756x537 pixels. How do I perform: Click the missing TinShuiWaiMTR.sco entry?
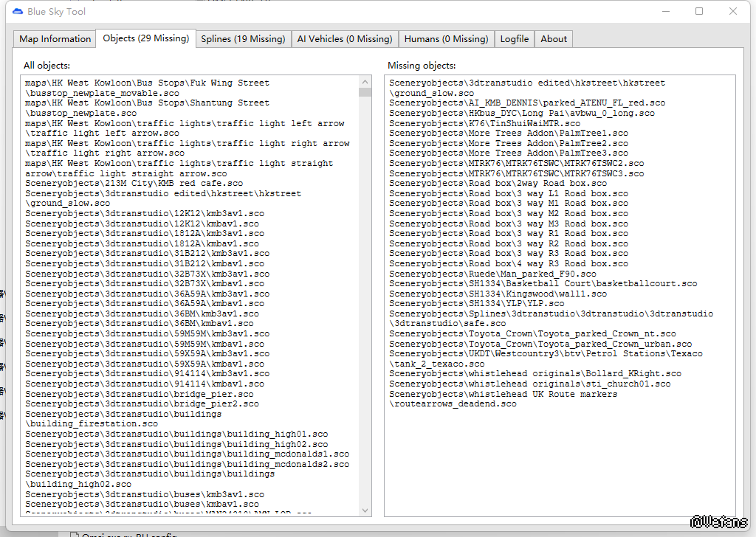click(x=484, y=123)
